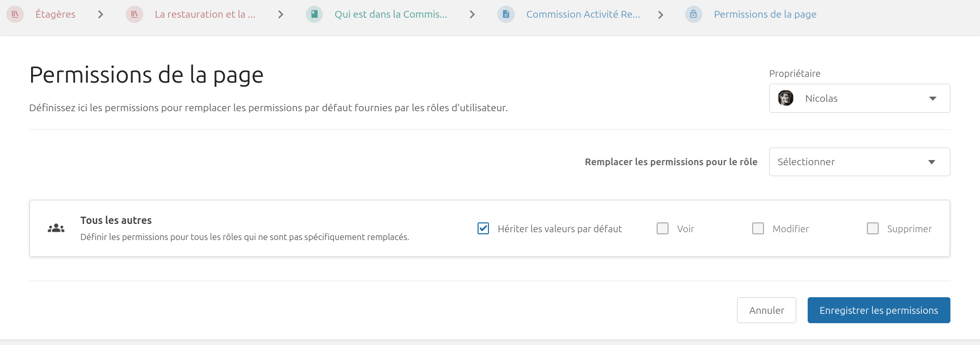Click the shelf icon beside La restauration
The image size is (980, 345).
click(x=134, y=15)
